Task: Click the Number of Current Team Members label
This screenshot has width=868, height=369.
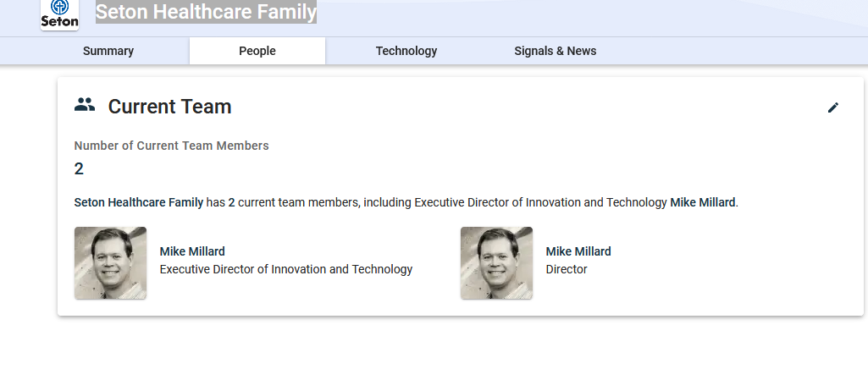Action: pos(172,146)
